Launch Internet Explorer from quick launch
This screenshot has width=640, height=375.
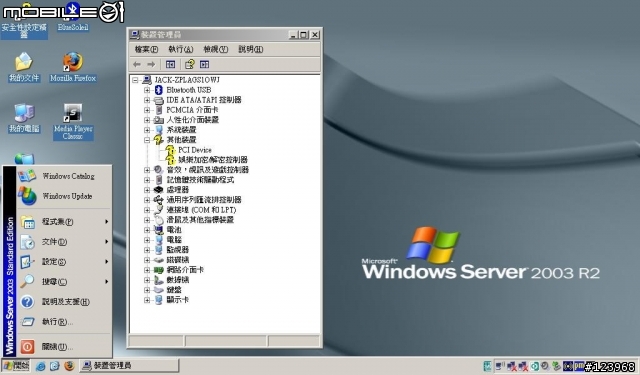(40, 366)
